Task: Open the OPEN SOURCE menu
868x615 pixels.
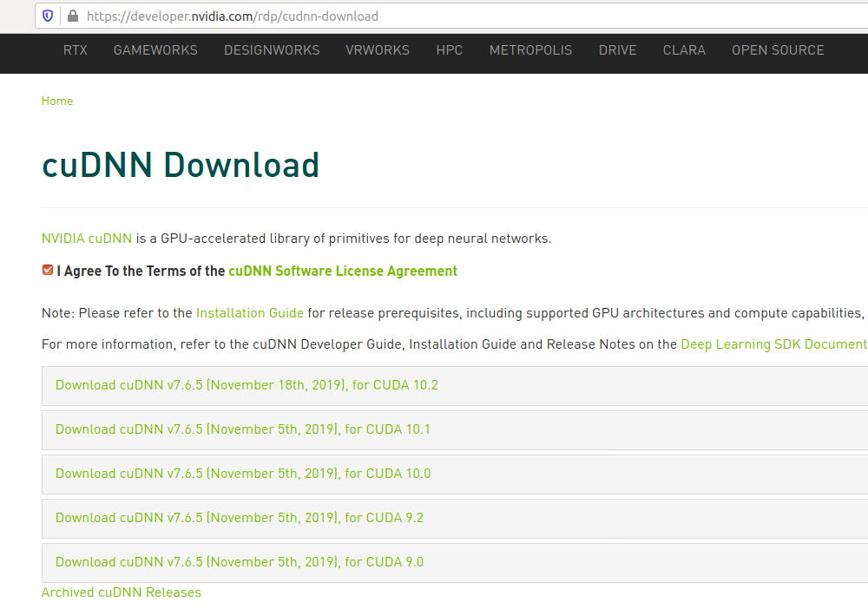Action: point(778,50)
